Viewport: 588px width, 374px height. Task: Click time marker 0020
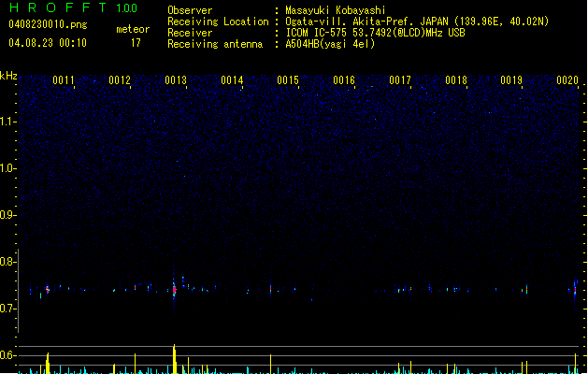pyautogui.click(x=567, y=80)
